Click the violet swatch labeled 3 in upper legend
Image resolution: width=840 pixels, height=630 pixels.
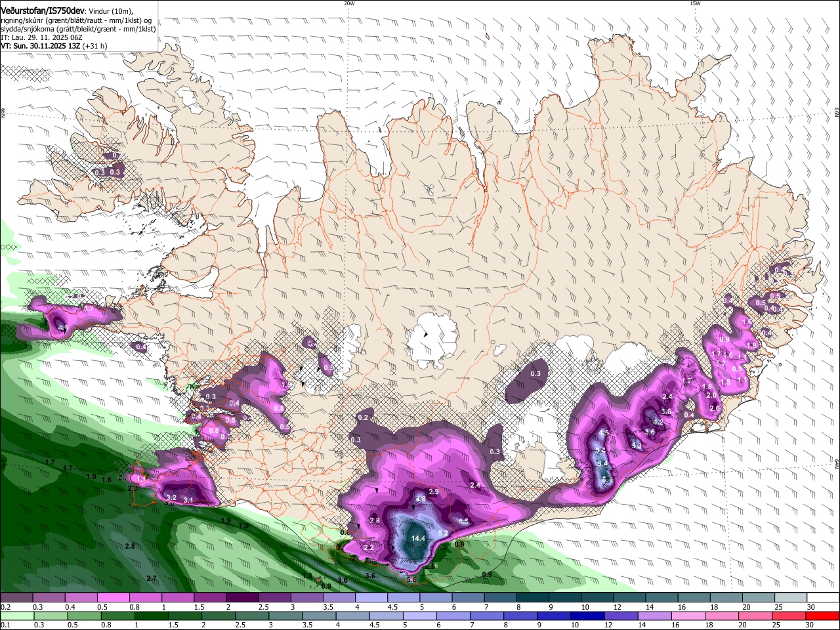pyautogui.click(x=306, y=598)
